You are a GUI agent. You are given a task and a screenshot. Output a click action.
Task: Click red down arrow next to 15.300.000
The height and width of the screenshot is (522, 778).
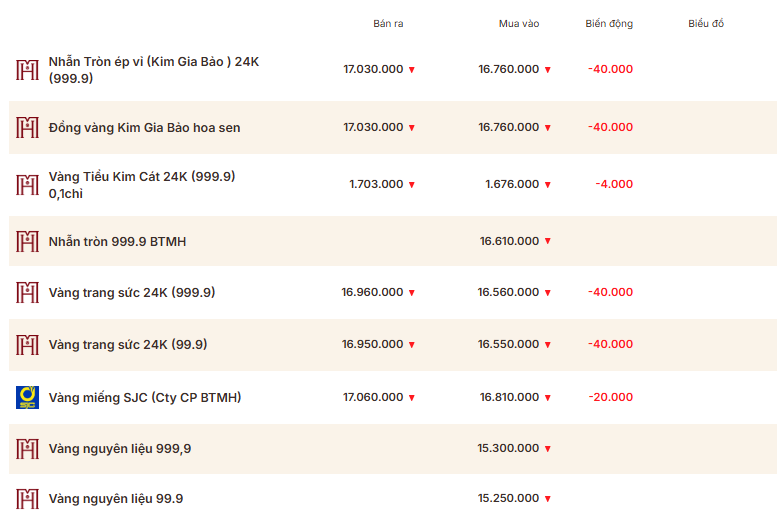click(x=547, y=449)
